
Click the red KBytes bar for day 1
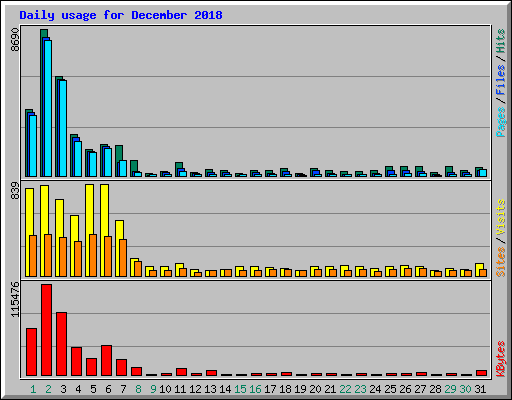point(31,352)
